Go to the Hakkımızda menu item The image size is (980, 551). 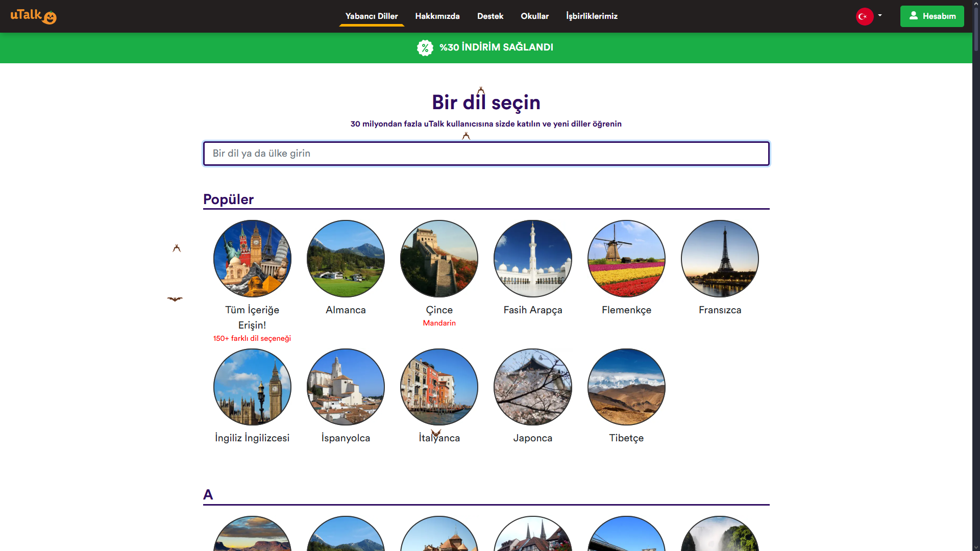(437, 16)
